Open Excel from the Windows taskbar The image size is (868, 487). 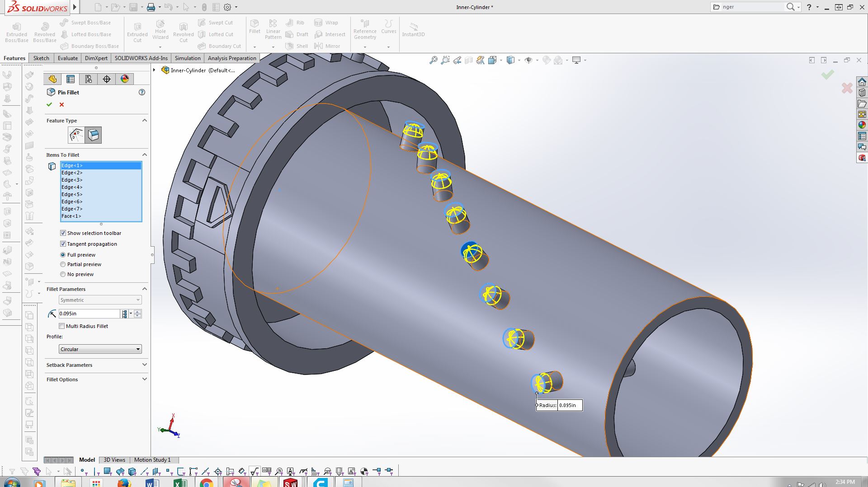[x=180, y=482]
